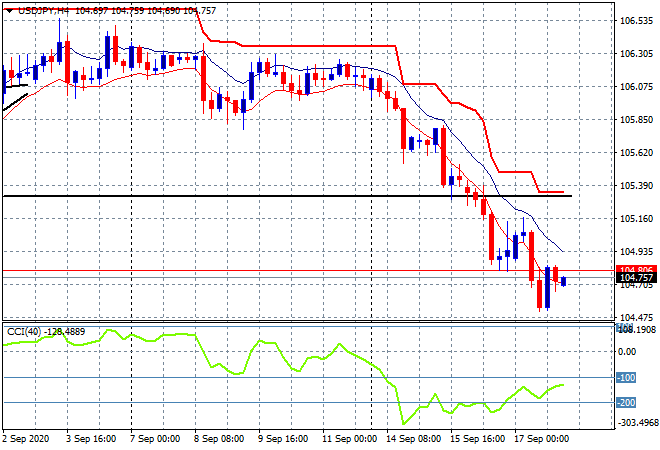Click the 106.535 price scale value
660x450 pixels.
(x=636, y=21)
